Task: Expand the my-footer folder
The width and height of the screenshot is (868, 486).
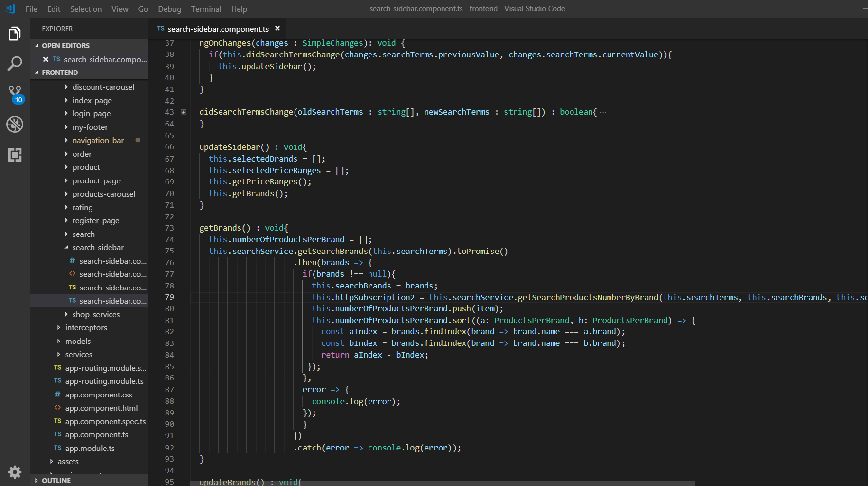Action: point(90,127)
